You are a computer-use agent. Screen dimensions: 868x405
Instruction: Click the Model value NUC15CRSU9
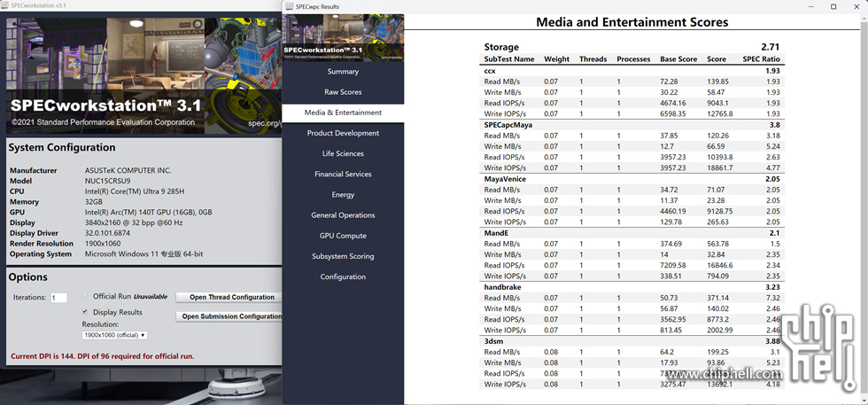(108, 181)
